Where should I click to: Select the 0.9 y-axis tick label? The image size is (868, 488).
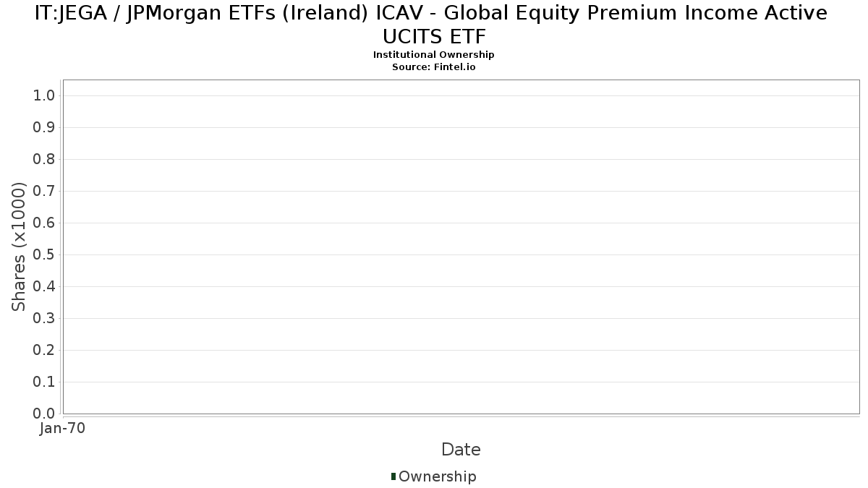(x=44, y=128)
